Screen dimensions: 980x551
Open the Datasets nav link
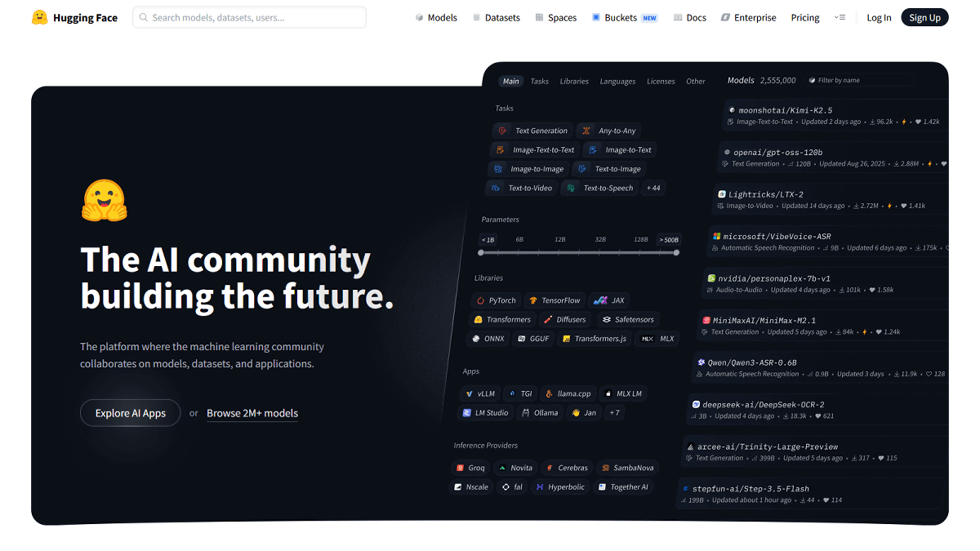tap(496, 17)
